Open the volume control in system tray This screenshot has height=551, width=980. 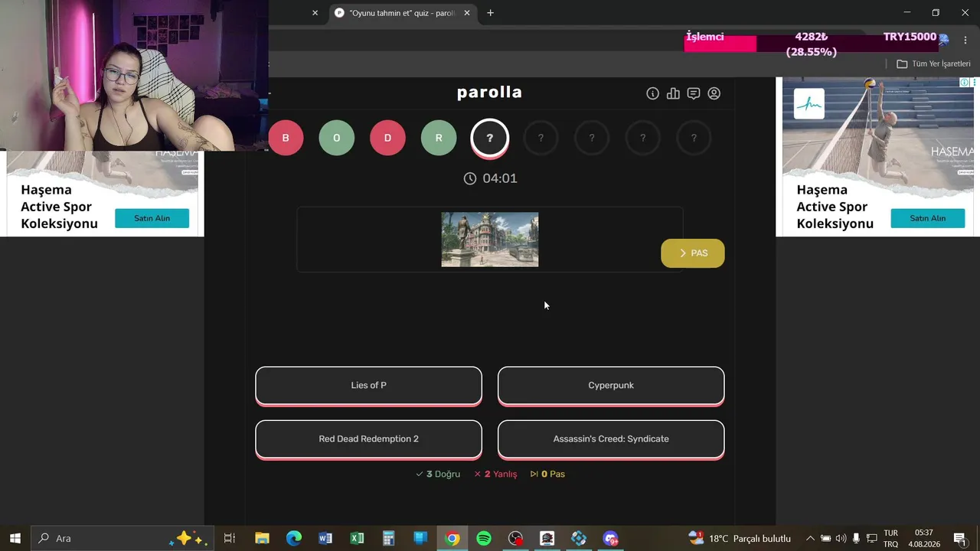coord(841,538)
